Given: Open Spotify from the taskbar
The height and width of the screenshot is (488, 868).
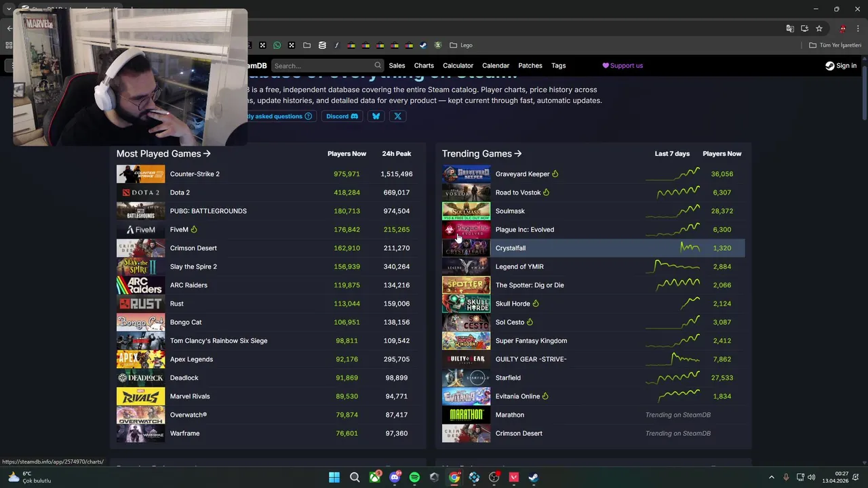Looking at the screenshot, I should click(x=414, y=478).
